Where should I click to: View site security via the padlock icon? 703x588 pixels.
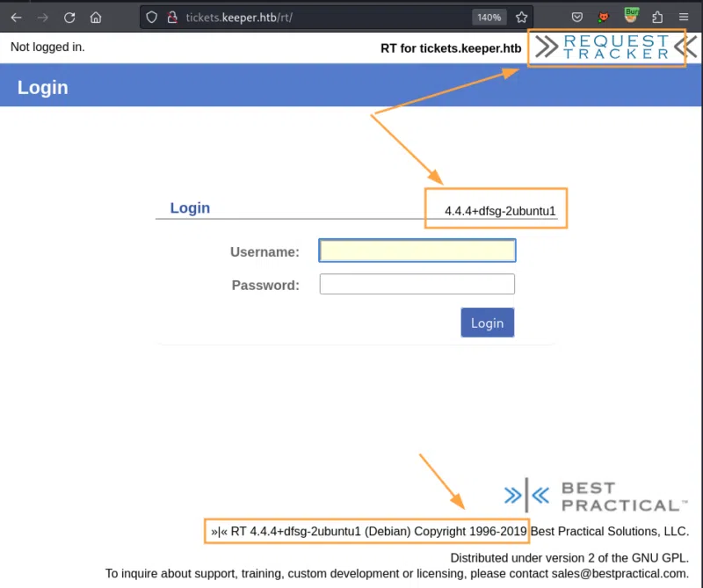pyautogui.click(x=172, y=18)
